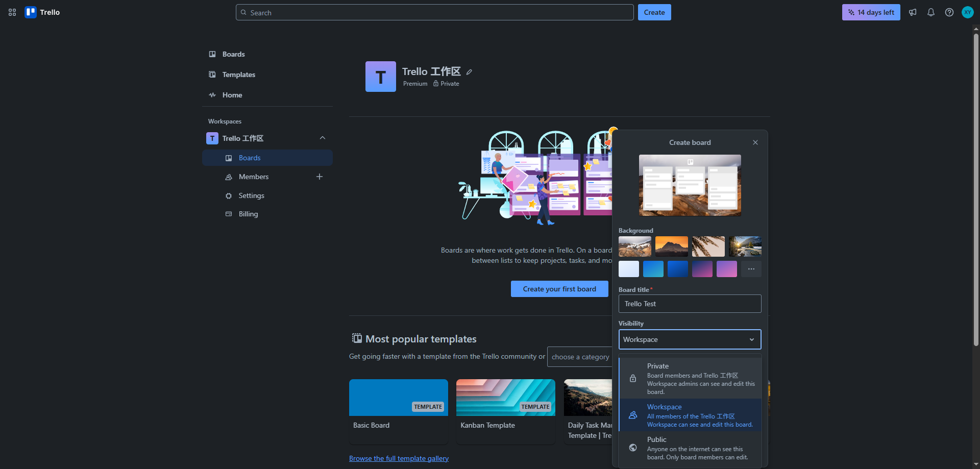
Task: Open workspace Boards under Trello 工作区
Action: [267, 158]
